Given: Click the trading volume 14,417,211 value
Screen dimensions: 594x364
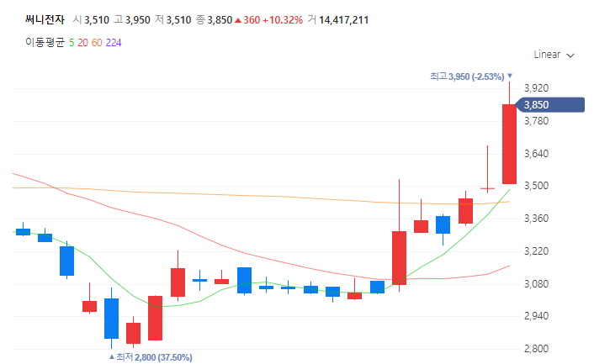Looking at the screenshot, I should [x=343, y=20].
